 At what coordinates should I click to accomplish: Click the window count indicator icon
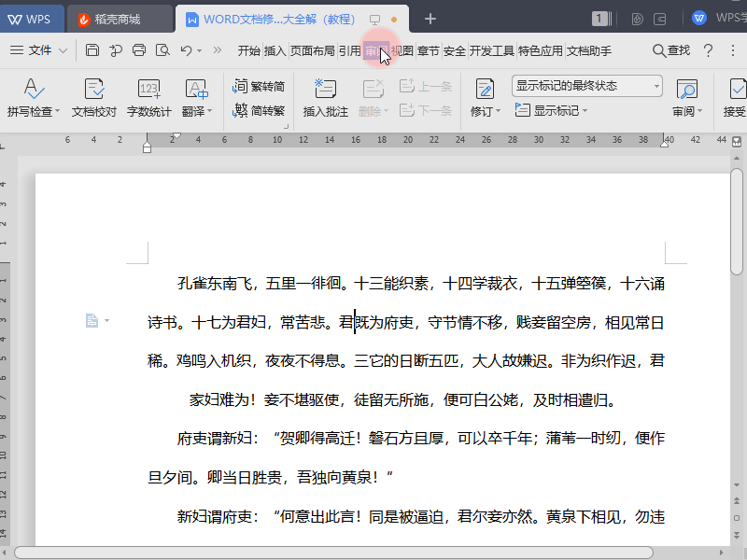(601, 19)
